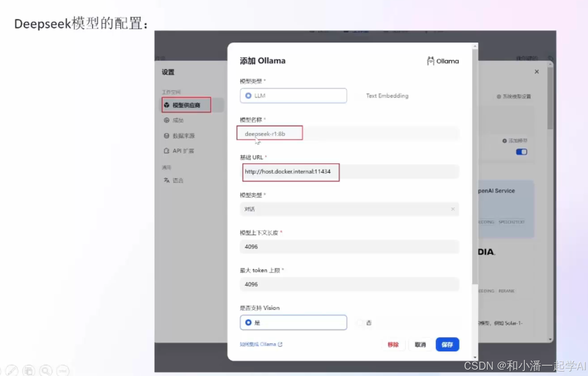This screenshot has width=588, height=376.
Task: Click the slideshow see all slides icon
Action: [x=29, y=370]
